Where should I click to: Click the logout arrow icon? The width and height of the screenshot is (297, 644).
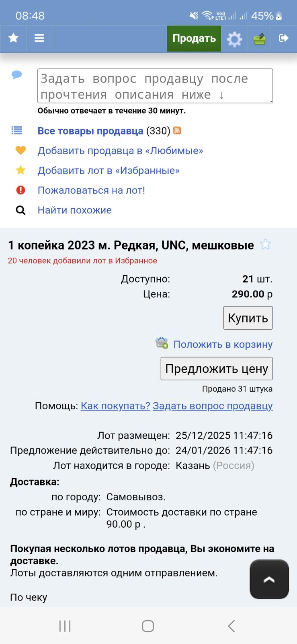(284, 38)
